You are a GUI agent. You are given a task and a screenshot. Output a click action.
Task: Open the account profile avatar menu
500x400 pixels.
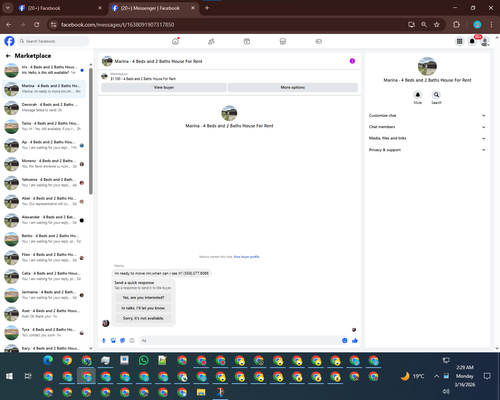[485, 41]
